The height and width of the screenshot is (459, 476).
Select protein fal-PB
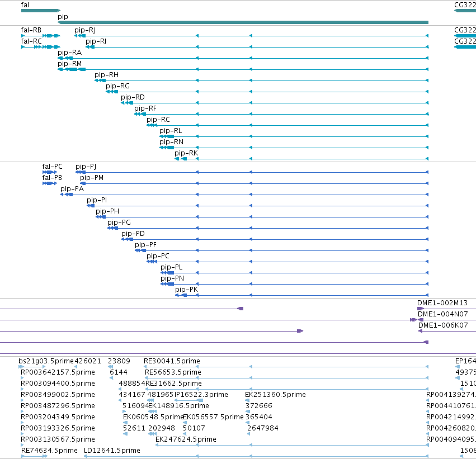click(52, 178)
